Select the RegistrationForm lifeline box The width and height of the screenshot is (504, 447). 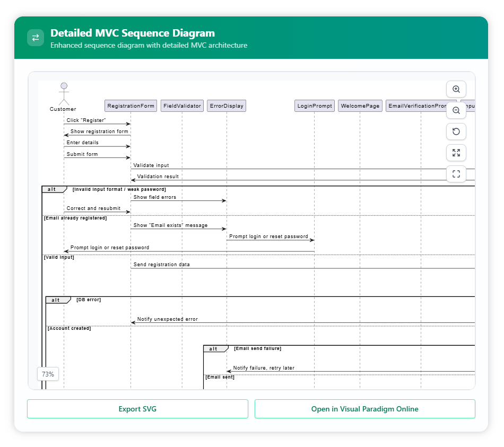coord(131,106)
